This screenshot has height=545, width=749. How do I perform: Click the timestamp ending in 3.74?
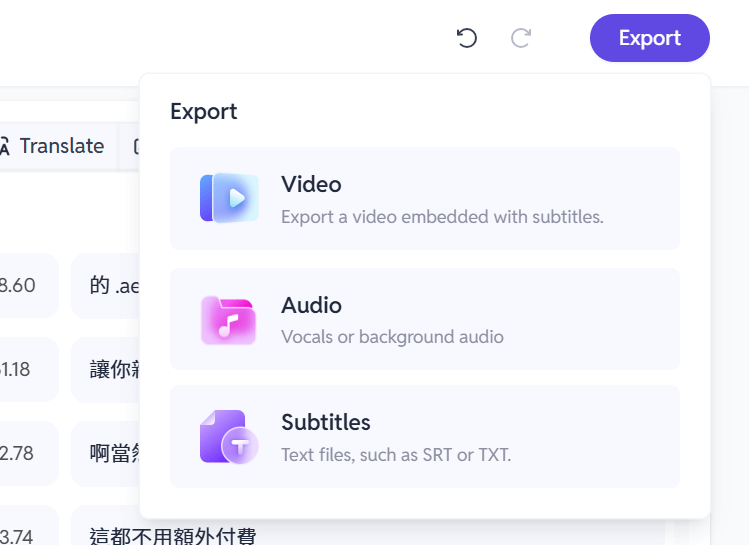tap(17, 535)
